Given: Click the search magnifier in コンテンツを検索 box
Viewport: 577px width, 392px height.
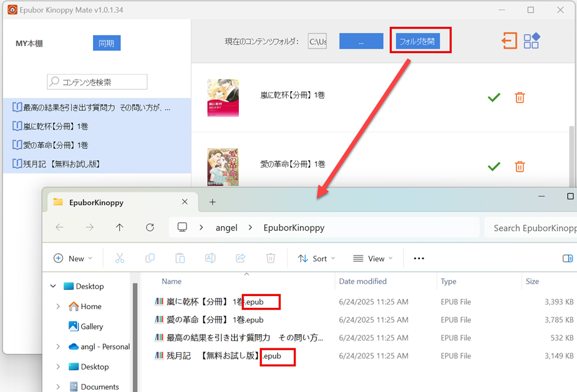Looking at the screenshot, I should pos(54,81).
